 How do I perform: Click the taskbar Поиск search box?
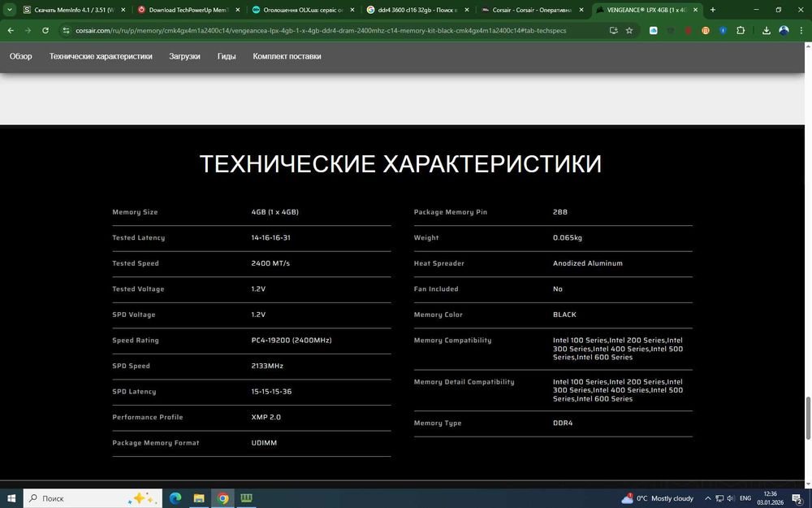click(x=93, y=498)
